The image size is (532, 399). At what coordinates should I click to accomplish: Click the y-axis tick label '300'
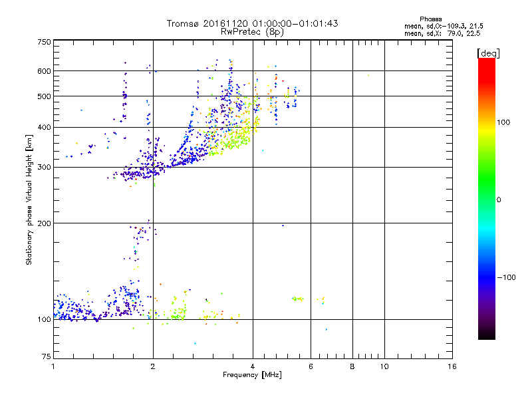coord(44,168)
